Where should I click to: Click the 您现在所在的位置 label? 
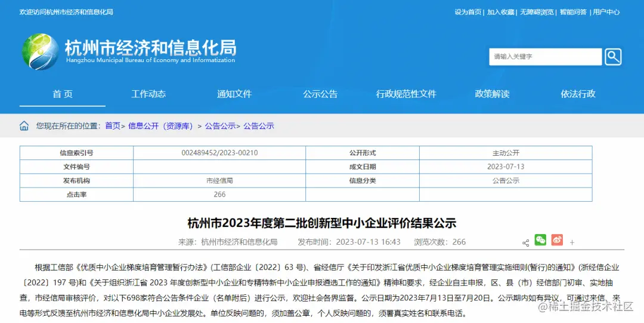[x=68, y=126]
